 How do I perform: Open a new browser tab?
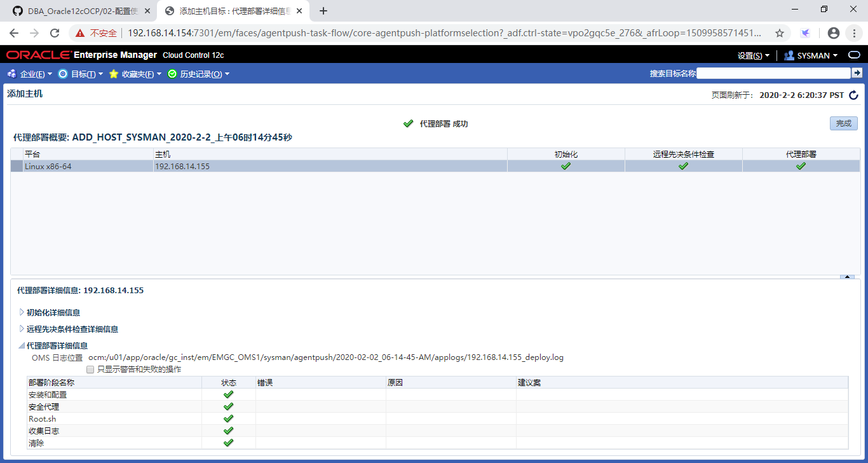(x=323, y=11)
